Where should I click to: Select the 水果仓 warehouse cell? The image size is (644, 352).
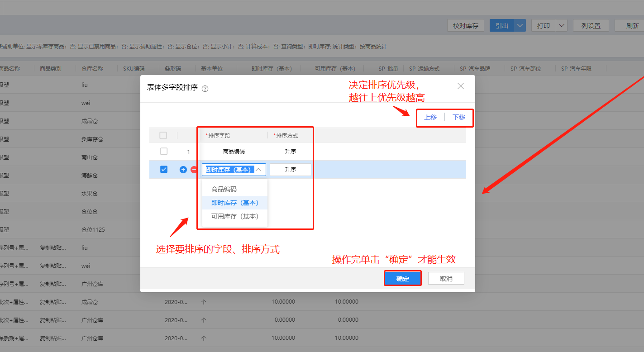90,193
